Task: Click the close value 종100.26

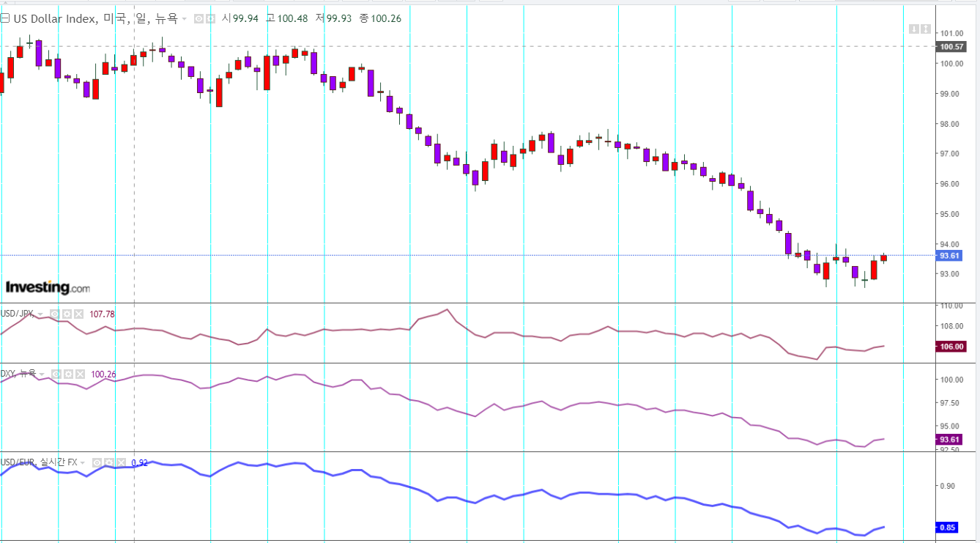Action: click(x=381, y=19)
